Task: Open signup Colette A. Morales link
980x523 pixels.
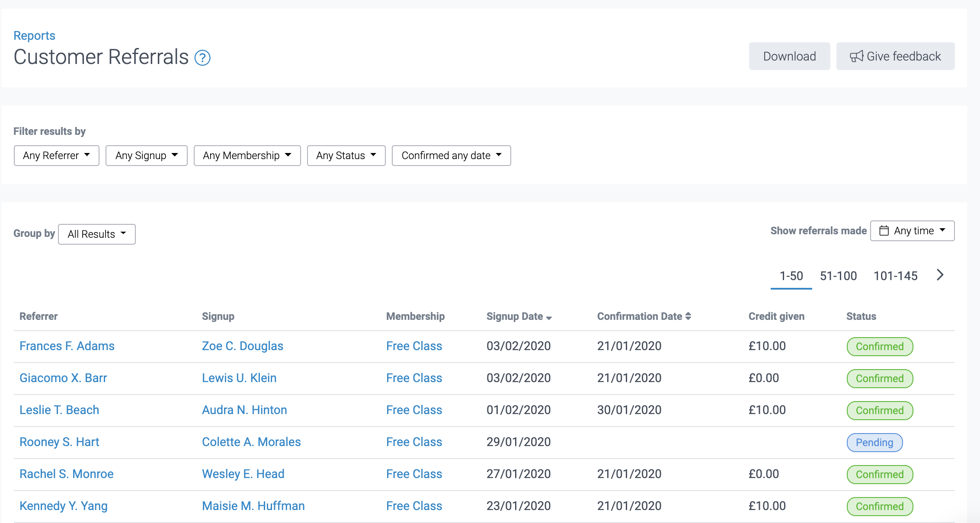Action: coord(251,442)
